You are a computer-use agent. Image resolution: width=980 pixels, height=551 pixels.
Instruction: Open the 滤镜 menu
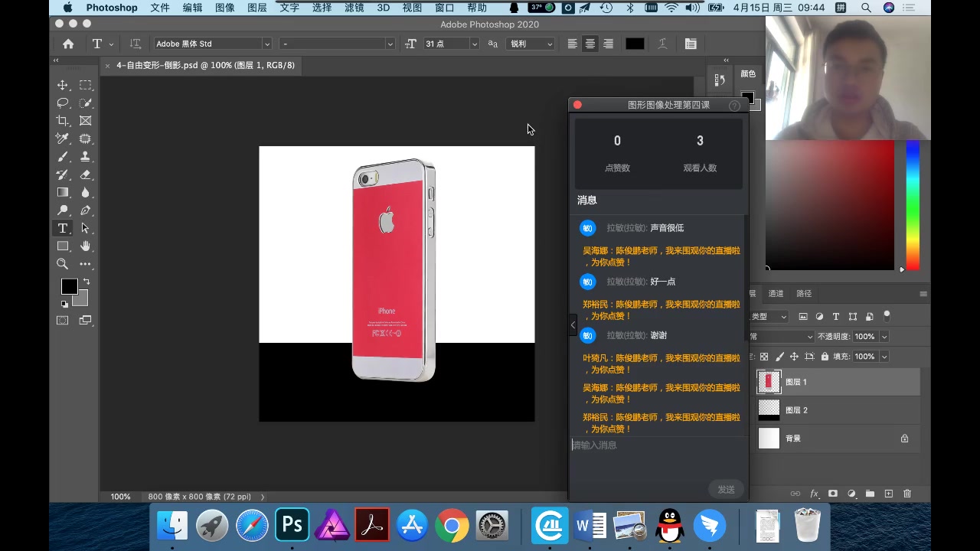354,8
